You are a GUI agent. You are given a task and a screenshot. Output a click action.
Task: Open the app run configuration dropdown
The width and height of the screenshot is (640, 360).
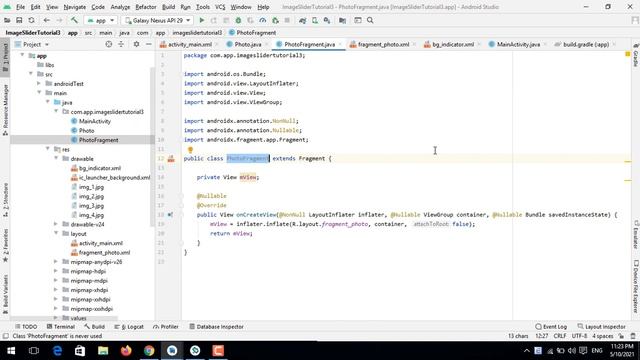pyautogui.click(x=101, y=20)
